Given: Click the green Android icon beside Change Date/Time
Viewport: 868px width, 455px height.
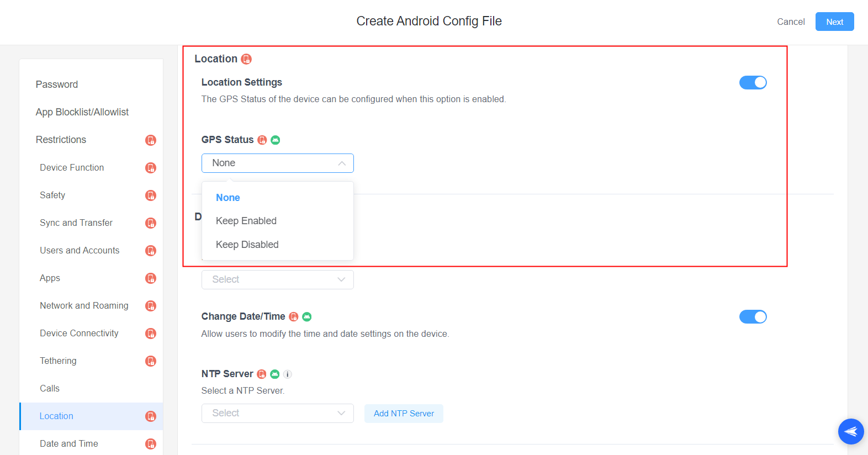Looking at the screenshot, I should 307,316.
